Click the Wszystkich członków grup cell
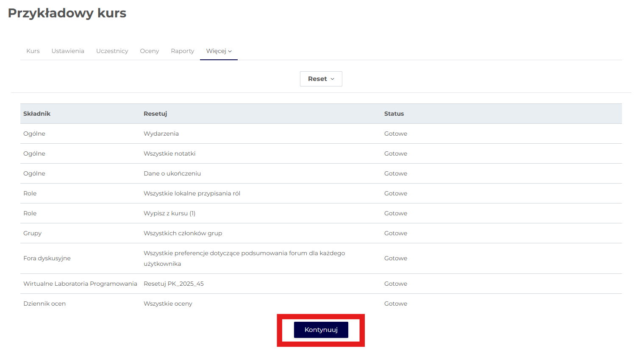The image size is (644, 351). tap(183, 233)
